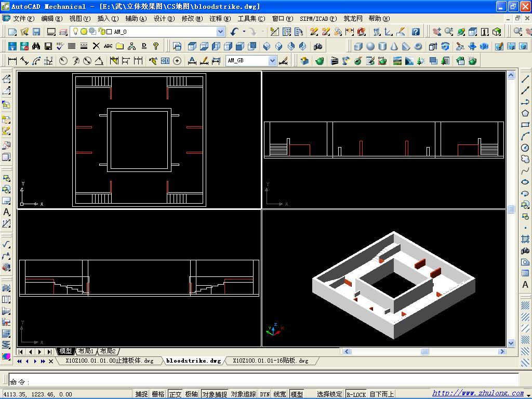Click the Cylinder solid primitive icon
The height and width of the screenshot is (399, 532).
click(x=382, y=46)
